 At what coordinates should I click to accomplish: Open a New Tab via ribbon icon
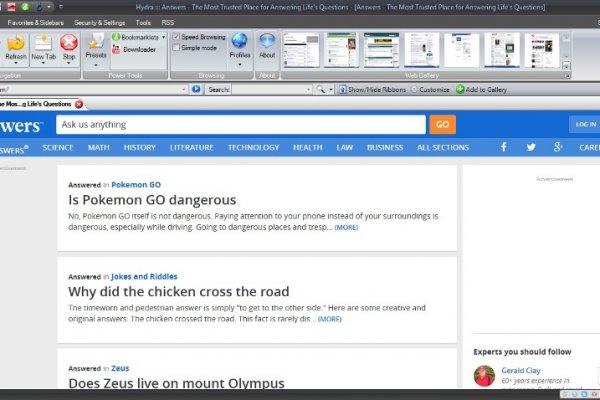point(43,46)
